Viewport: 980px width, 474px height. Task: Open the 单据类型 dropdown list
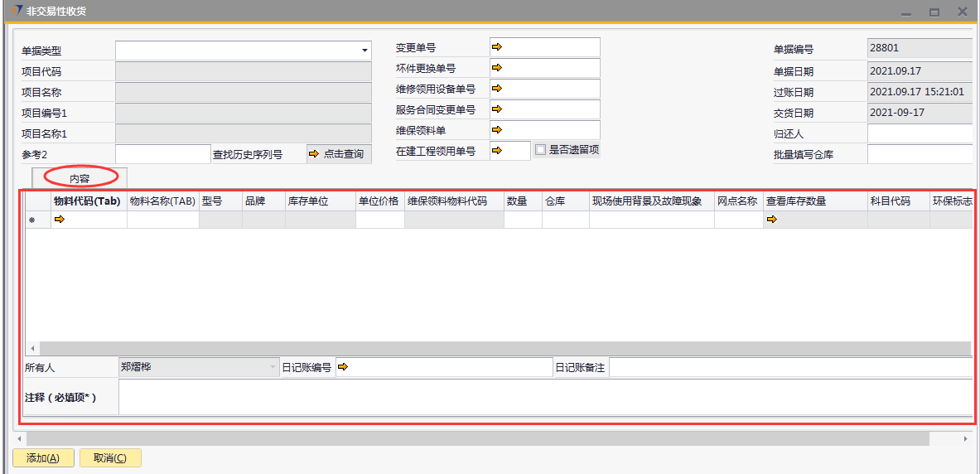click(x=364, y=51)
